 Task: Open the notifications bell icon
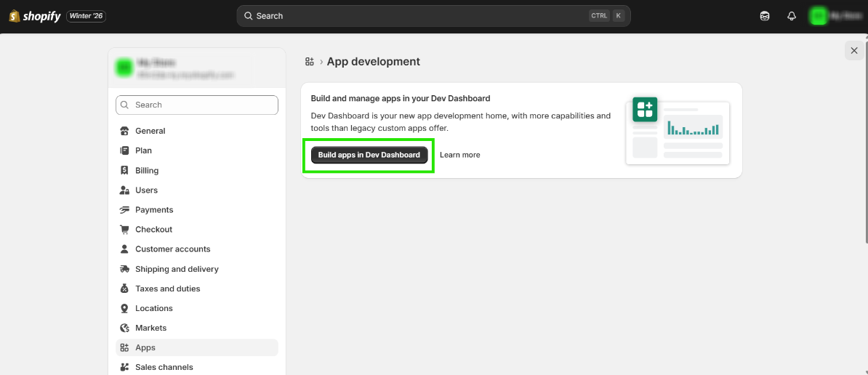point(792,16)
